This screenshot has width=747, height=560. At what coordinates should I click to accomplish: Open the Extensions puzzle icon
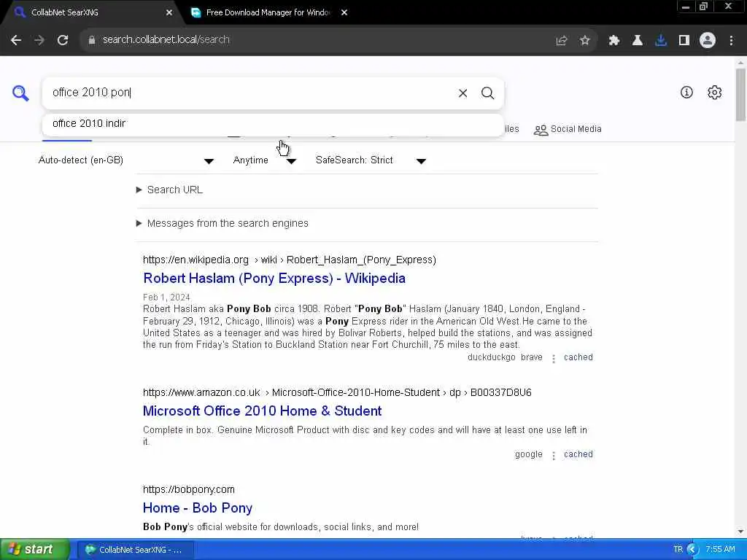(614, 41)
